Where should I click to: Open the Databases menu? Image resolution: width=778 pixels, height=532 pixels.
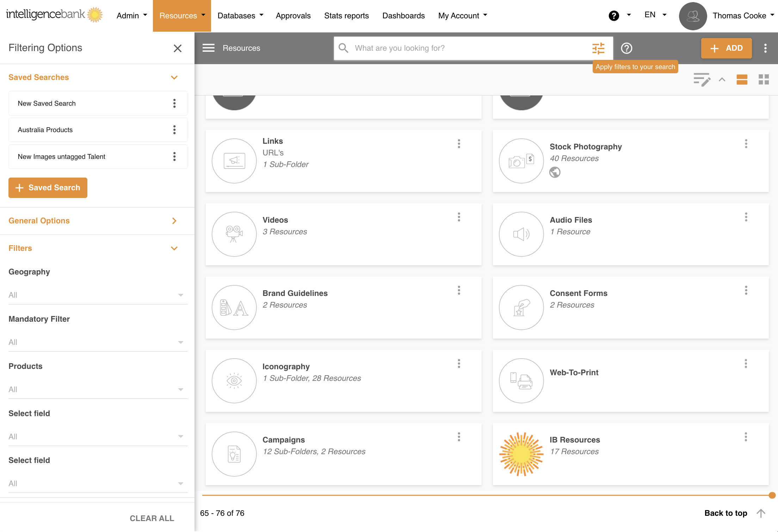click(x=240, y=16)
